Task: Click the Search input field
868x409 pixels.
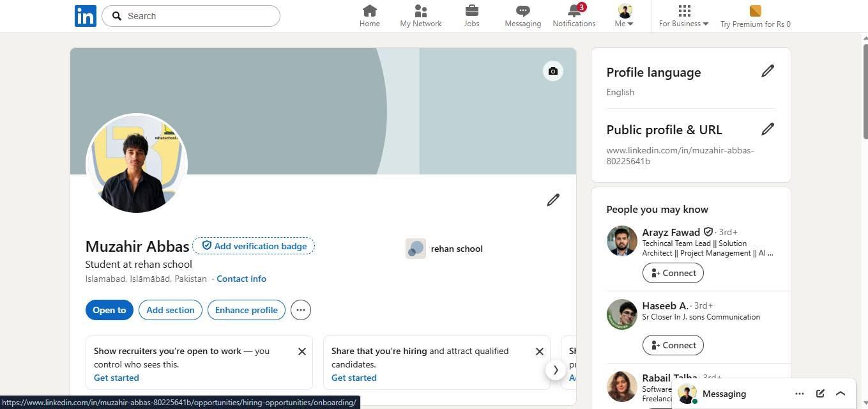Action: coord(191,16)
